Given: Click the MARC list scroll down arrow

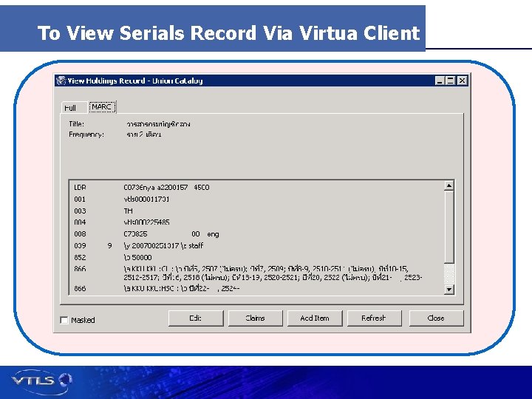Looking at the screenshot, I should point(449,290).
